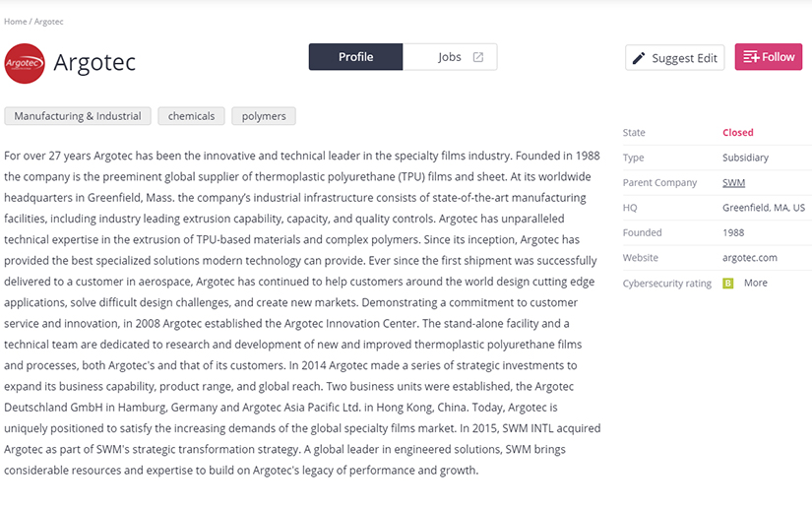Click the Subsidiary type value

pyautogui.click(x=745, y=158)
